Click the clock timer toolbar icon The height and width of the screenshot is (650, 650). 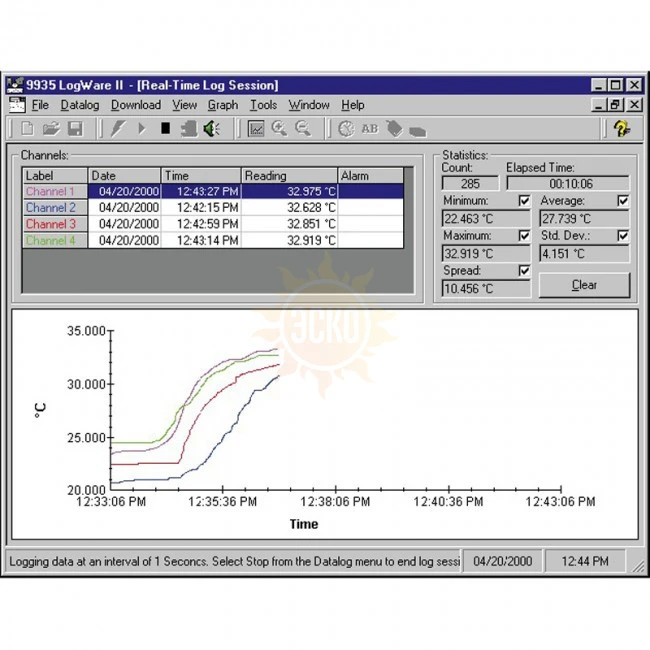pos(346,129)
